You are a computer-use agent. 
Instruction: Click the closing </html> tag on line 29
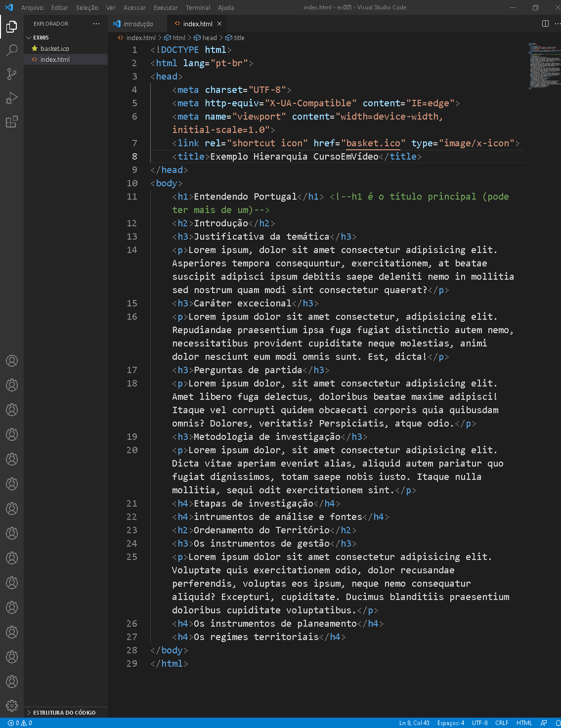(169, 664)
